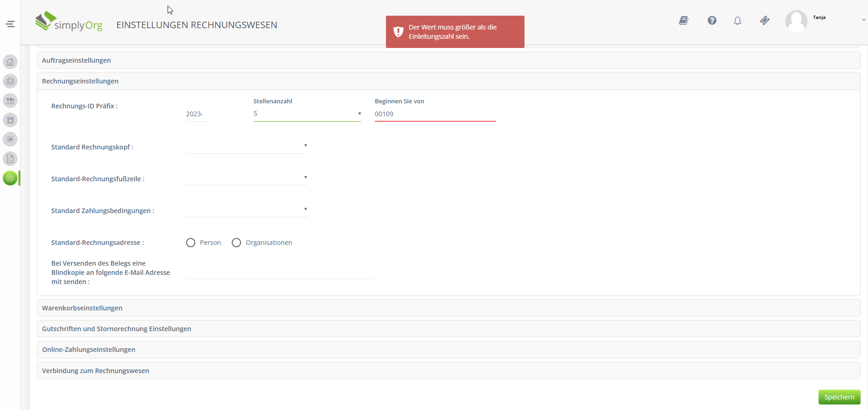868x410 pixels.
Task: Open notifications bell
Action: pyautogui.click(x=737, y=21)
